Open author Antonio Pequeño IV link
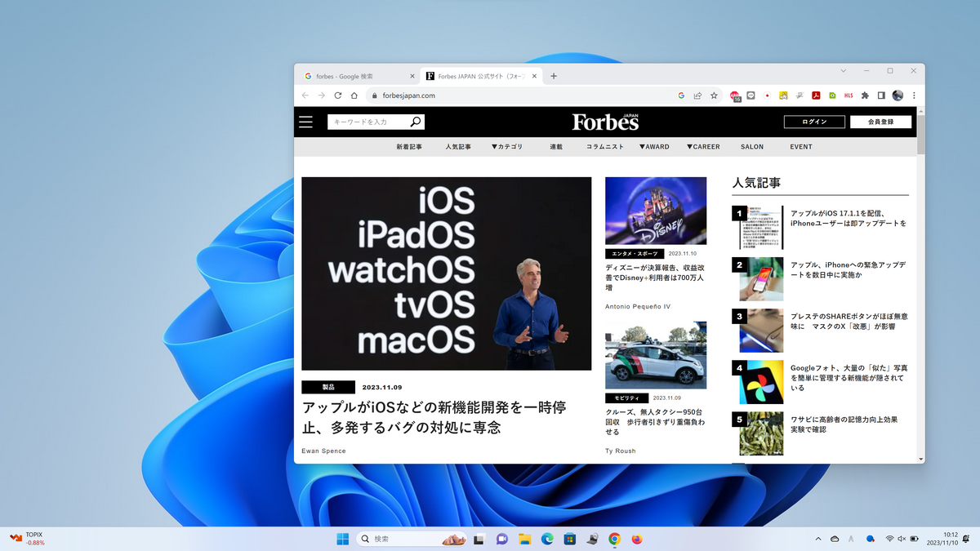 click(638, 307)
